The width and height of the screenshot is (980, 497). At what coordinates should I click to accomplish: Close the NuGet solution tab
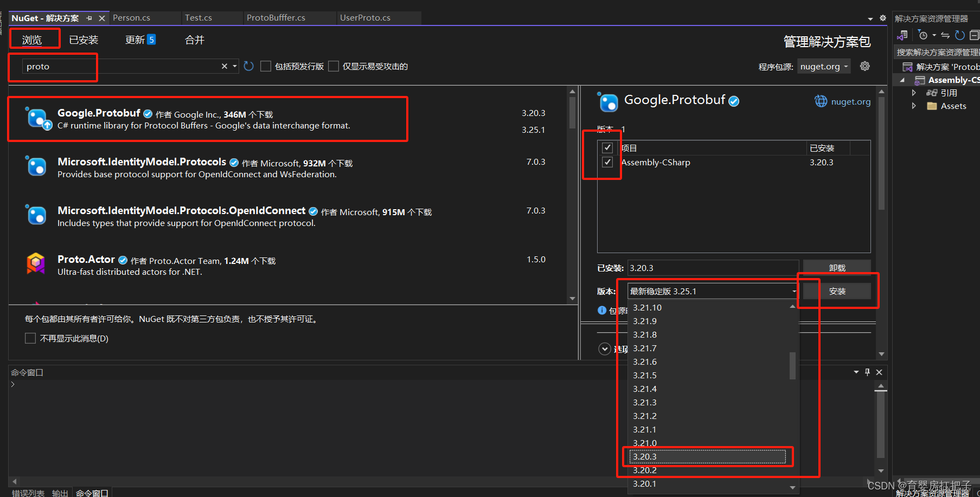[102, 18]
